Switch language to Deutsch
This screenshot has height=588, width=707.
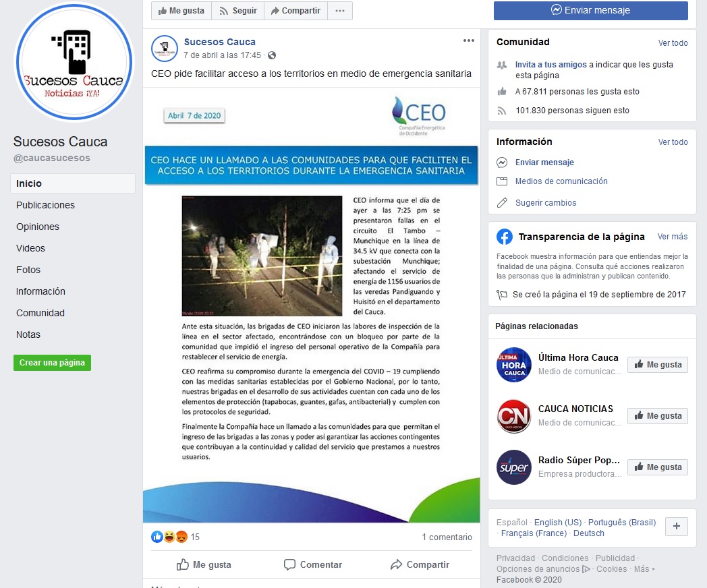(588, 533)
